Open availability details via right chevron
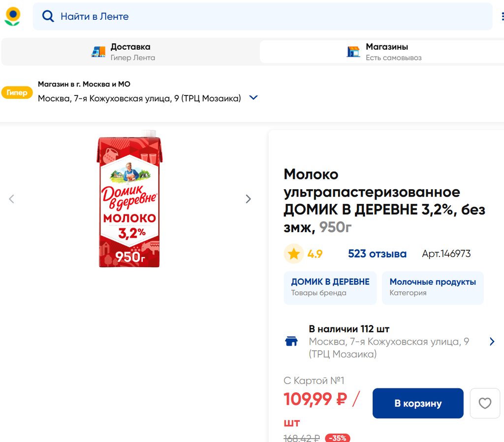 point(492,341)
